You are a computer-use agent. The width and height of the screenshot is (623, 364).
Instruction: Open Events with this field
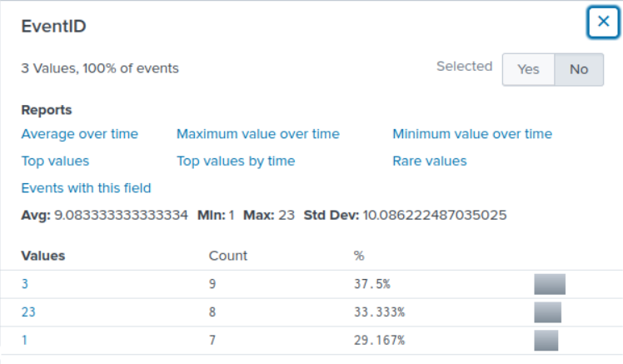(x=87, y=188)
